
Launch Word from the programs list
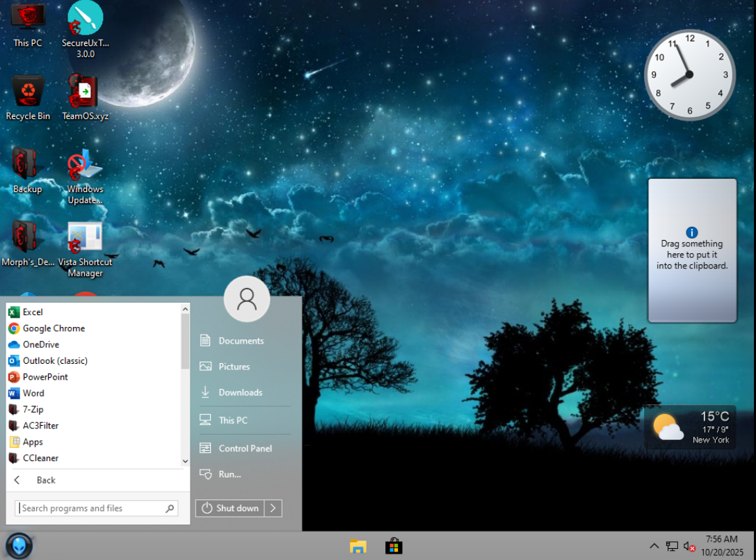(93, 393)
